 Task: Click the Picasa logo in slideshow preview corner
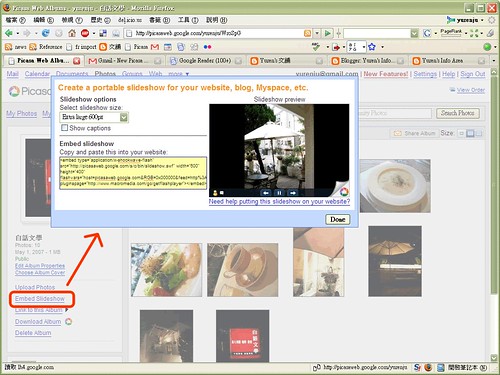pos(344,192)
